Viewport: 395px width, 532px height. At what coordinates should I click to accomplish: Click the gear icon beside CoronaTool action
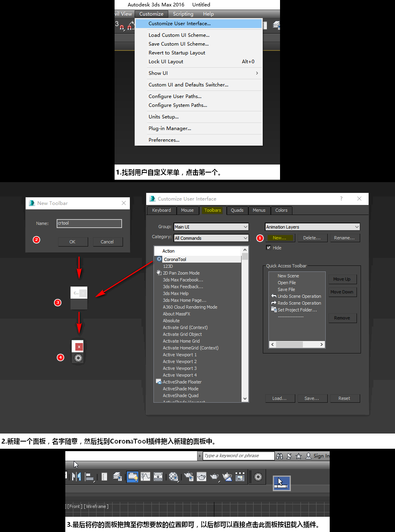159,259
